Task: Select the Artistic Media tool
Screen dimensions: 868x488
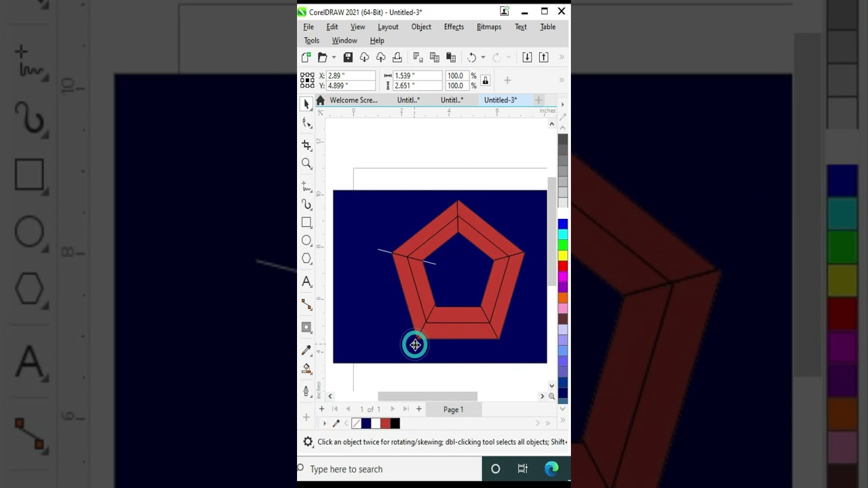Action: [307, 204]
